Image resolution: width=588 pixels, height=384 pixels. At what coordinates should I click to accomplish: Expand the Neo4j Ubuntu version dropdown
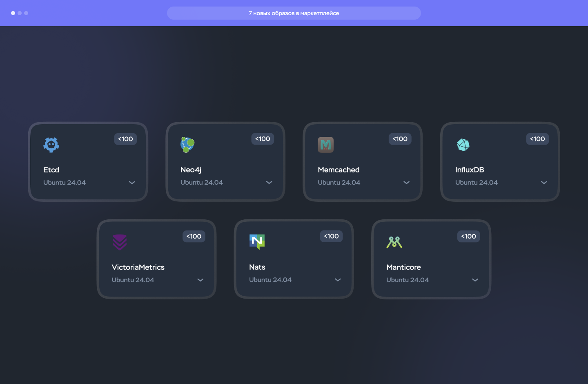click(269, 183)
